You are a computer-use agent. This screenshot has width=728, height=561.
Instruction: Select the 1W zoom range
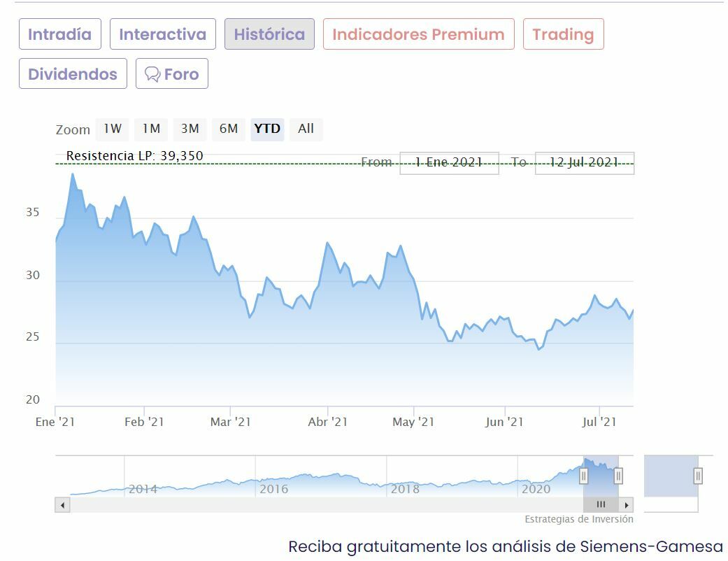pos(113,129)
